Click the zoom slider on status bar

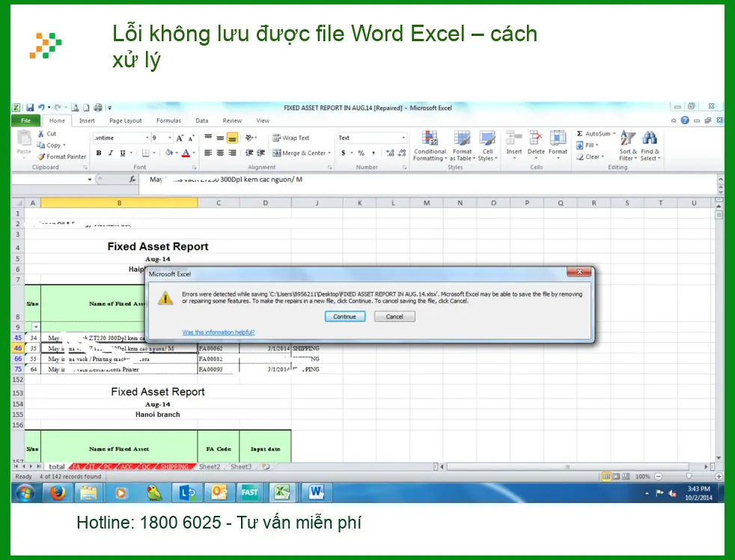click(x=688, y=476)
